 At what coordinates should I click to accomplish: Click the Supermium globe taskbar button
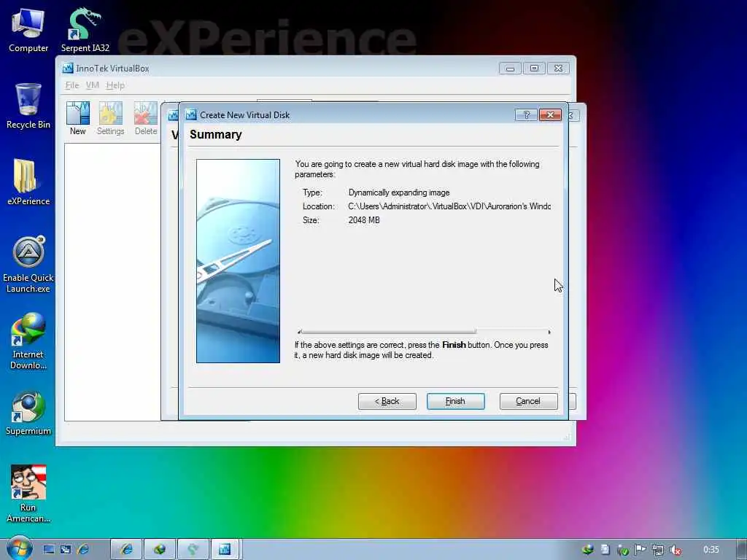pos(160,549)
